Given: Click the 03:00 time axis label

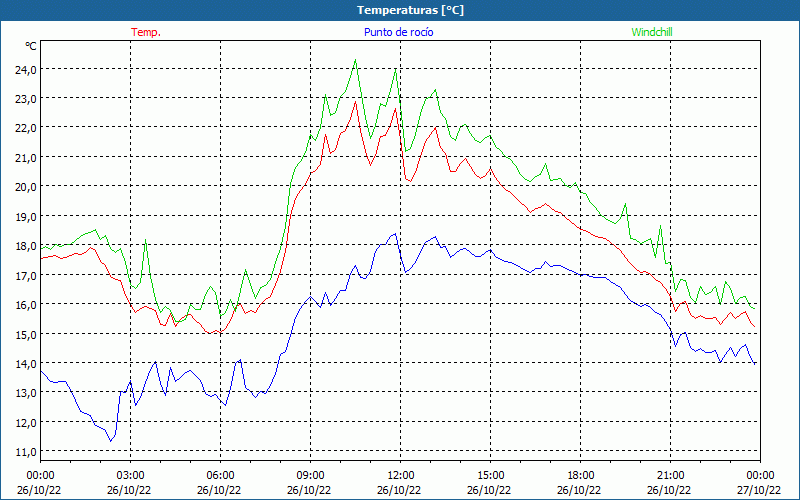Looking at the screenshot, I should point(131,476).
